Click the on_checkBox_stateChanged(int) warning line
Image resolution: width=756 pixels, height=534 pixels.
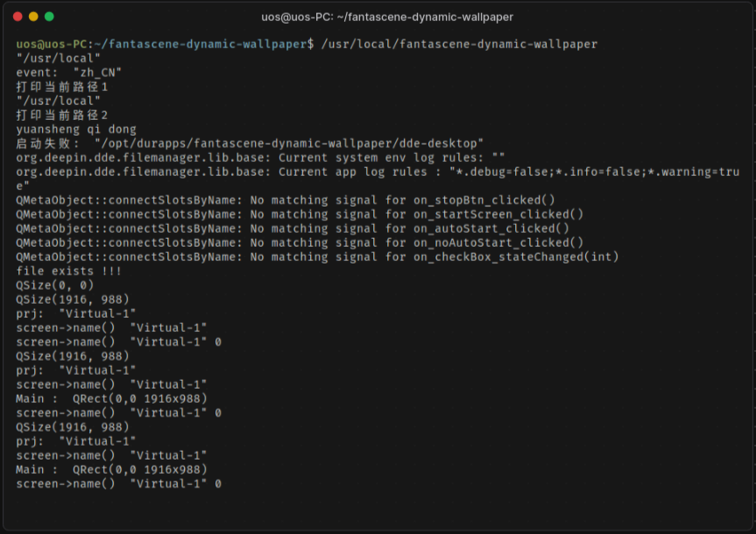tap(317, 256)
